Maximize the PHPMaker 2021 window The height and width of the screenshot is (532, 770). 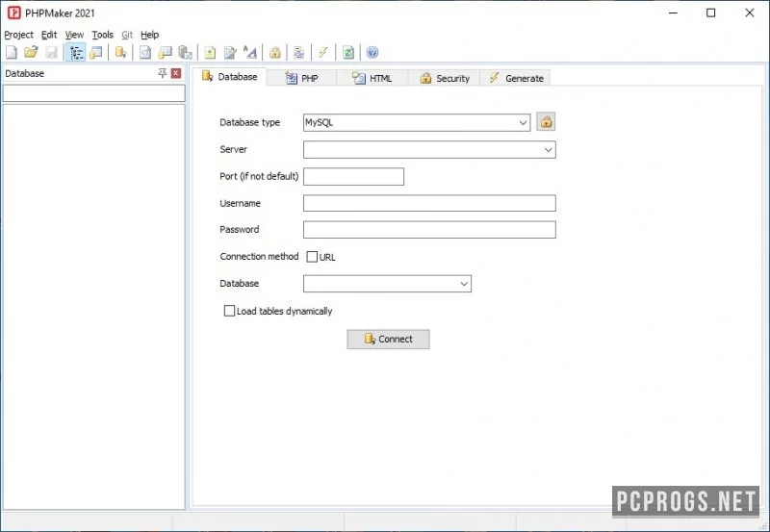point(710,13)
